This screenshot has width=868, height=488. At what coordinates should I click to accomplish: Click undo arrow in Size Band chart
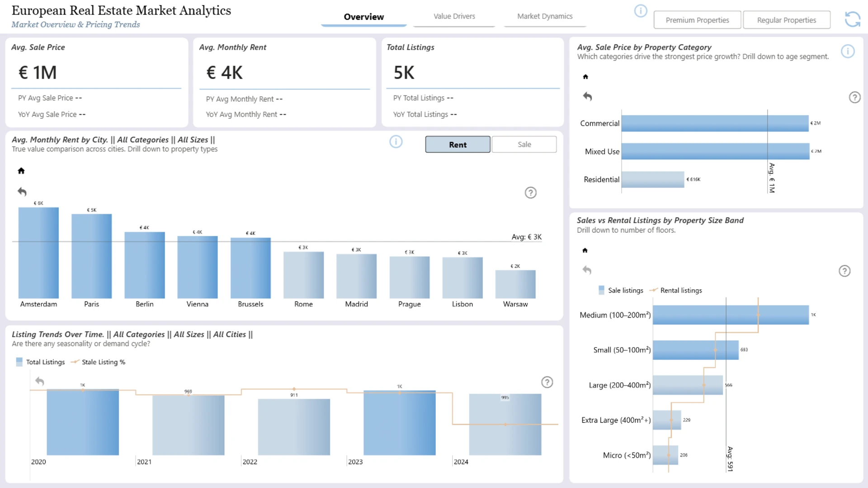click(587, 270)
